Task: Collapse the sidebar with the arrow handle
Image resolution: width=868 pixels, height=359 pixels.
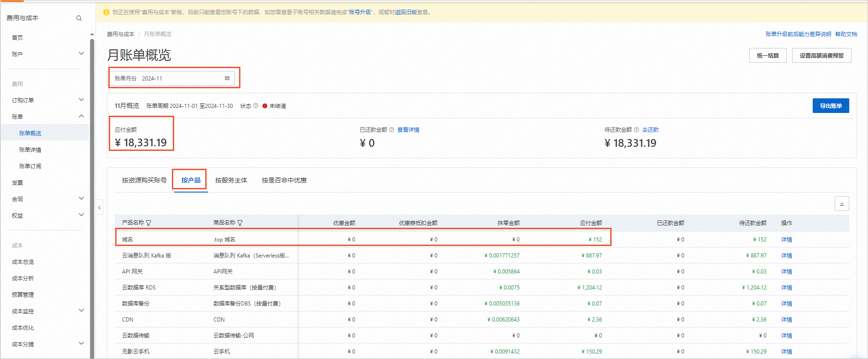Action: point(100,208)
